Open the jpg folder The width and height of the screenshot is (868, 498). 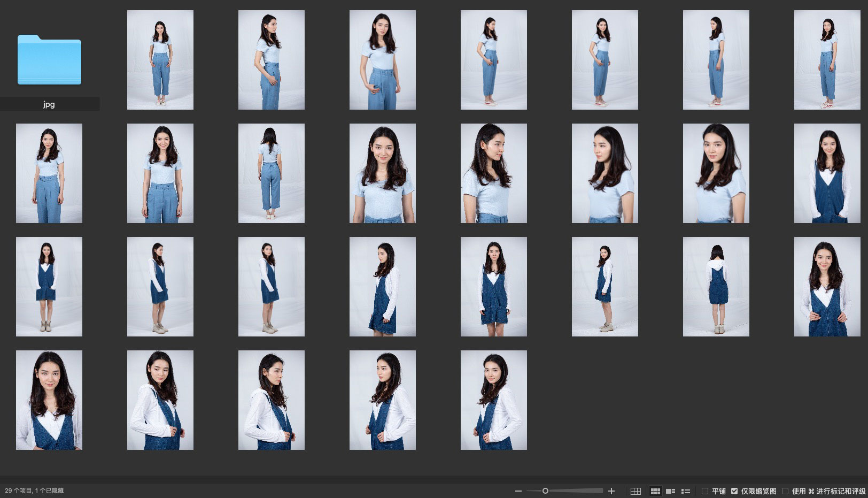click(49, 60)
